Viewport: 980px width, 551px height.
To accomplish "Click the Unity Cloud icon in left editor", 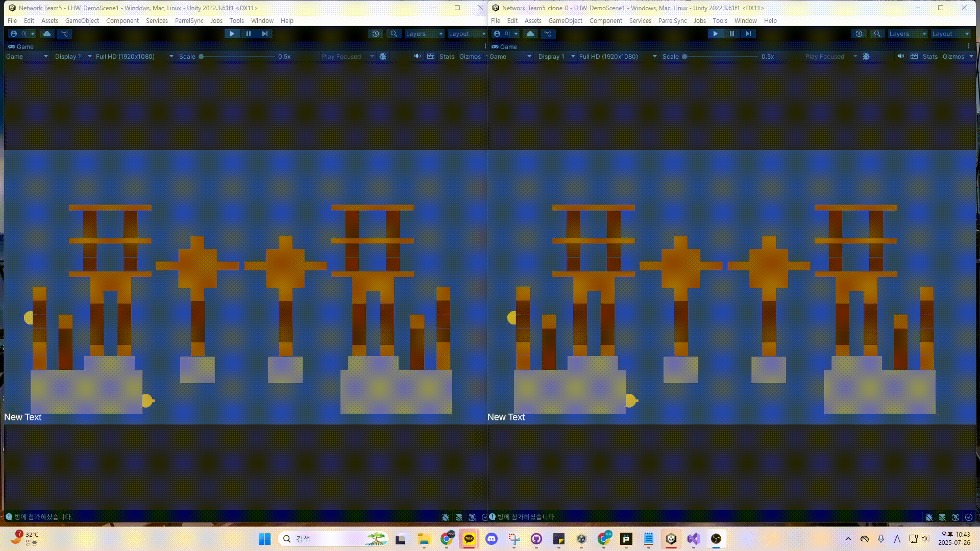I will point(47,34).
